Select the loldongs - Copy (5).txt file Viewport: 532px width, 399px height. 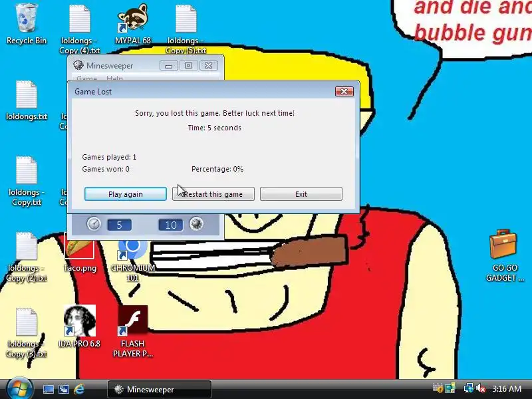click(x=186, y=28)
